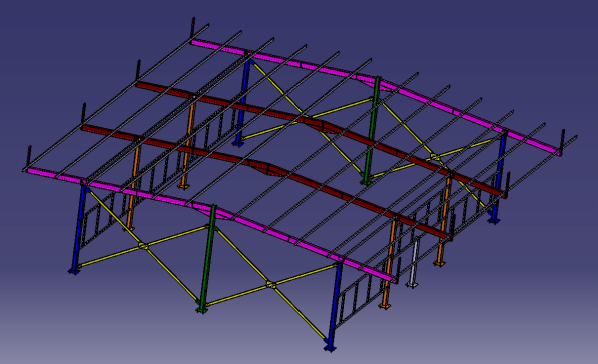
Task: Select the blue column at the left corner
Action: tap(79, 228)
